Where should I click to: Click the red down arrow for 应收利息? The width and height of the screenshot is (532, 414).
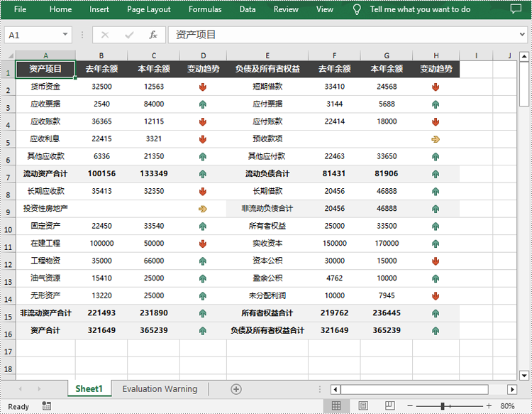tap(203, 139)
